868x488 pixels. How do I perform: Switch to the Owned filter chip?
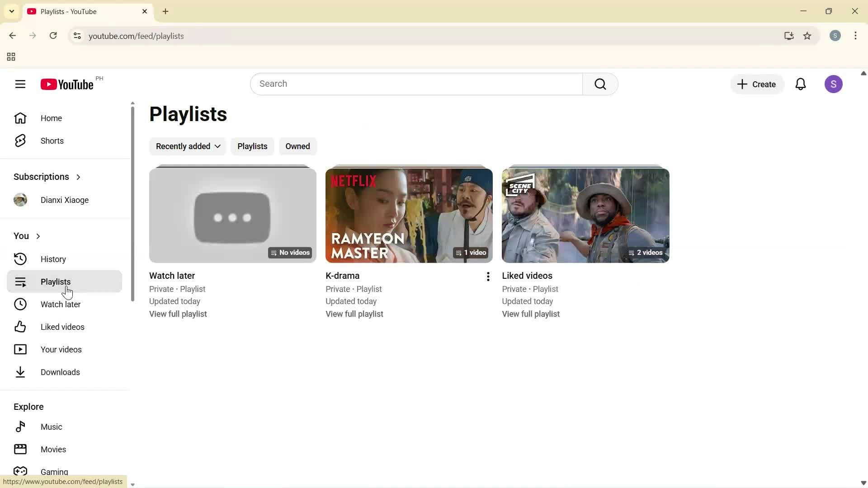(x=297, y=146)
